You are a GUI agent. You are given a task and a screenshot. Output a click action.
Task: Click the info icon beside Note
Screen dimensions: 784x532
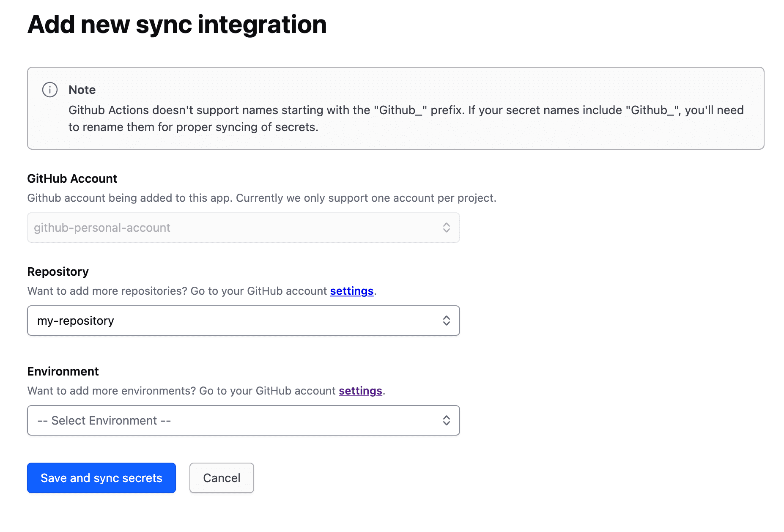(x=50, y=90)
